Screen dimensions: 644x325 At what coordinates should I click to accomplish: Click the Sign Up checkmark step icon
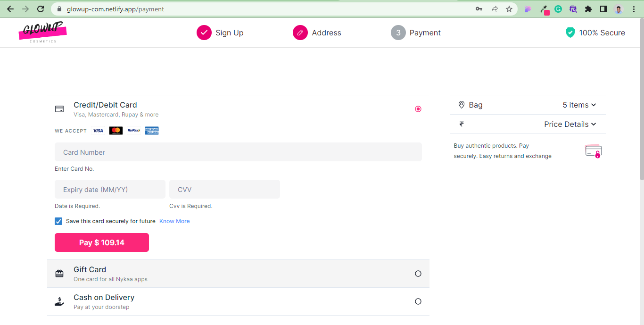204,33
